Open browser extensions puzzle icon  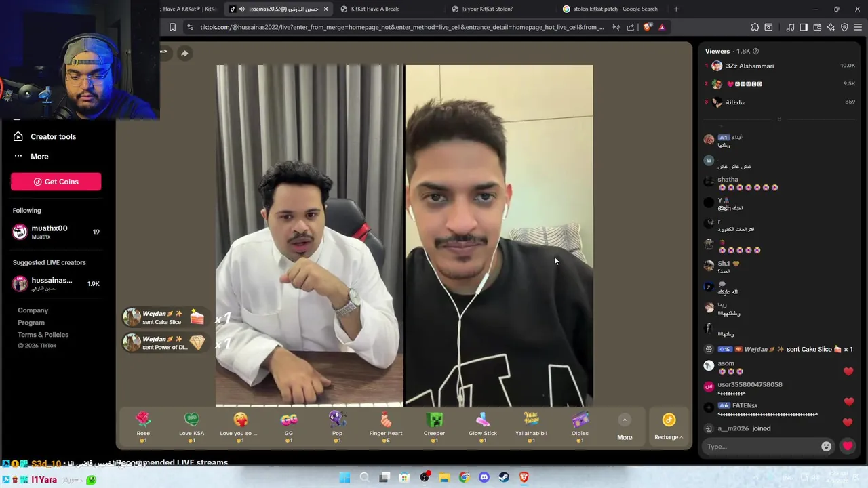tap(755, 27)
